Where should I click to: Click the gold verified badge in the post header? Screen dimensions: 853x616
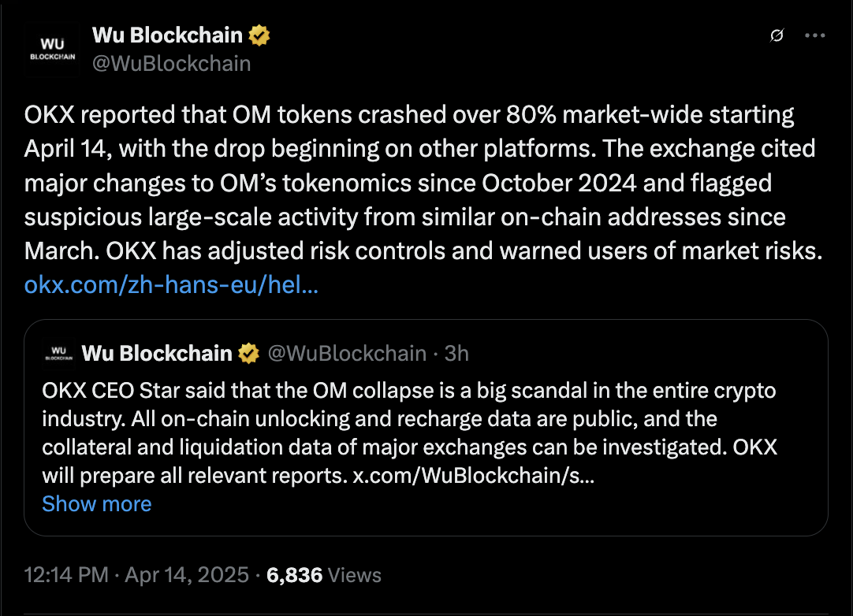[262, 35]
